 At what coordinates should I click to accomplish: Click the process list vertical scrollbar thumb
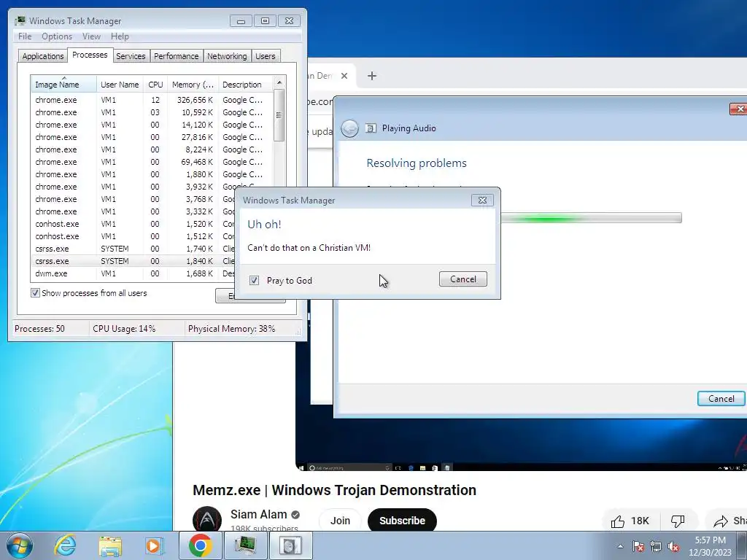[x=279, y=114]
